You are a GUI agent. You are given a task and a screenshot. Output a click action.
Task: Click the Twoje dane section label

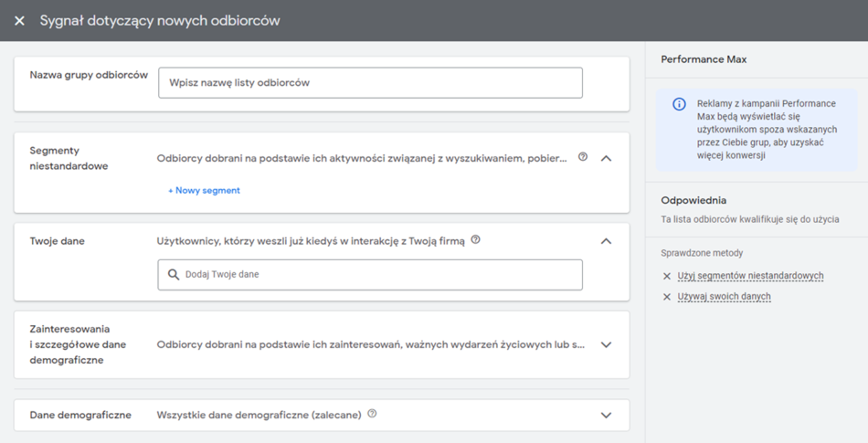(x=57, y=241)
